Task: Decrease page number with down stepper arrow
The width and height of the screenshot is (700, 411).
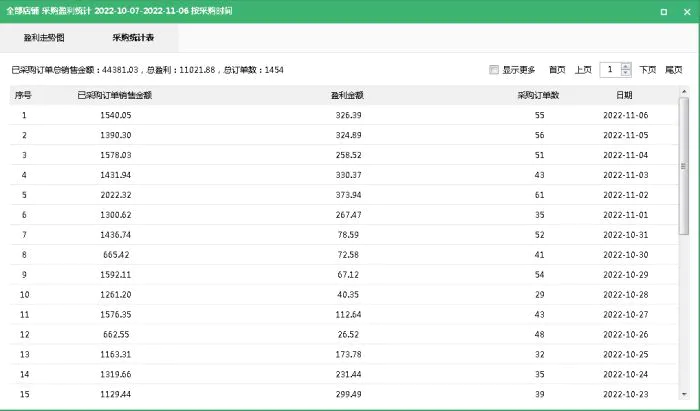Action: 626,74
